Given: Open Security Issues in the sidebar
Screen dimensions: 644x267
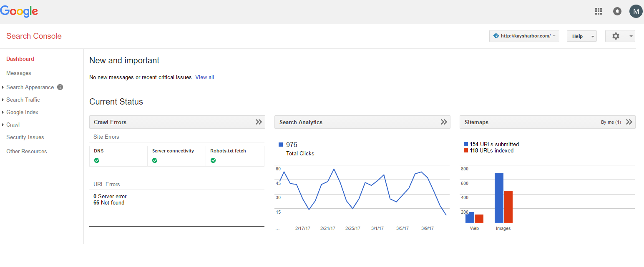Looking at the screenshot, I should pyautogui.click(x=25, y=137).
